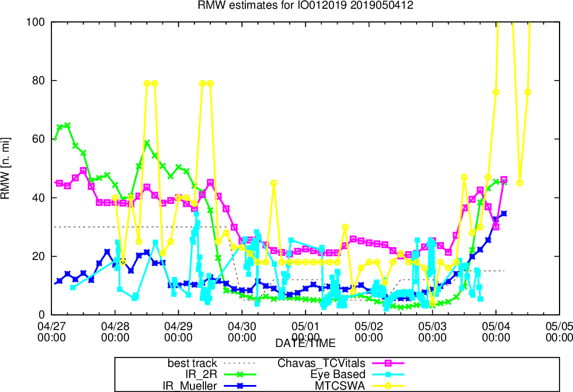Click the chart title 'RMW estimates for IO012019 2019050412'
573x392 pixels.
[x=305, y=5]
